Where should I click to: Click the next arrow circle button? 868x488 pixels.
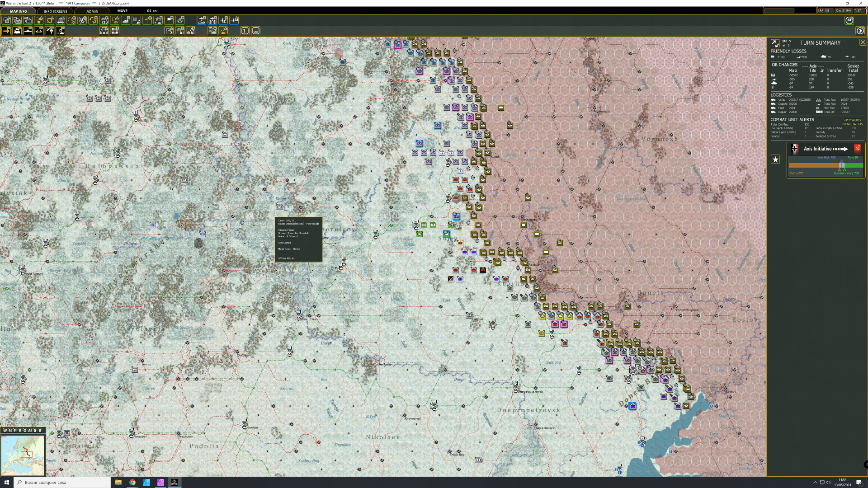pyautogui.click(x=860, y=31)
